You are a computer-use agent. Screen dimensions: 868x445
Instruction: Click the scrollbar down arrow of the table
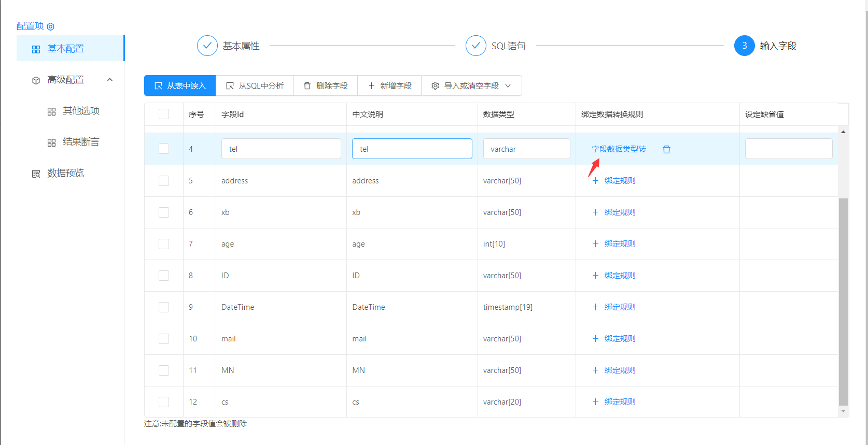pos(843,411)
